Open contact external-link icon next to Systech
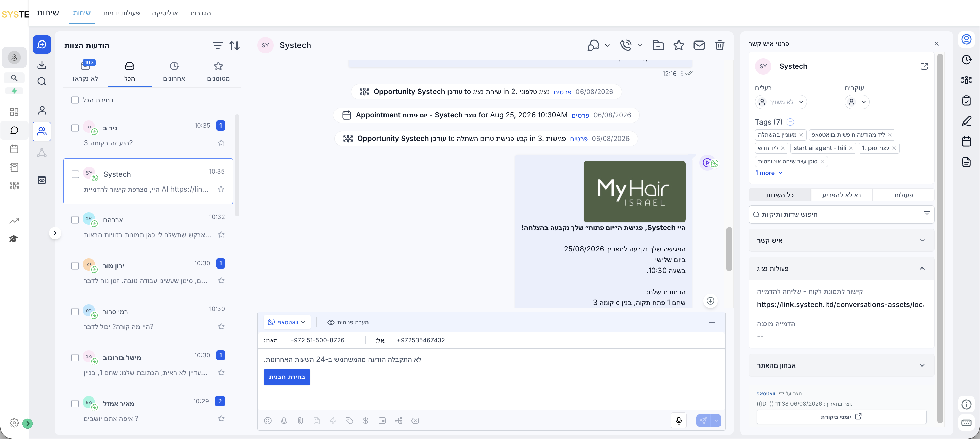This screenshot has width=980, height=439. [924, 66]
